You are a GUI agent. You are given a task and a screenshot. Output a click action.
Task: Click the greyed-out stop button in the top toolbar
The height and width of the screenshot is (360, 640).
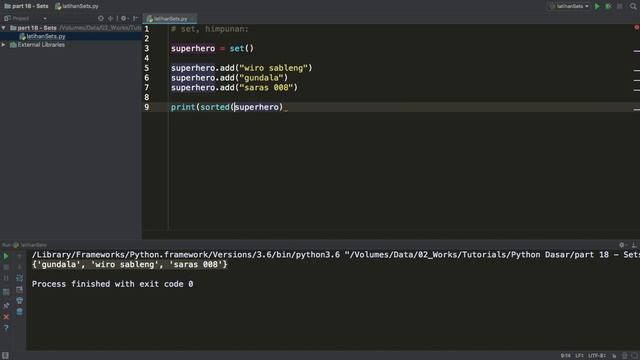620,6
